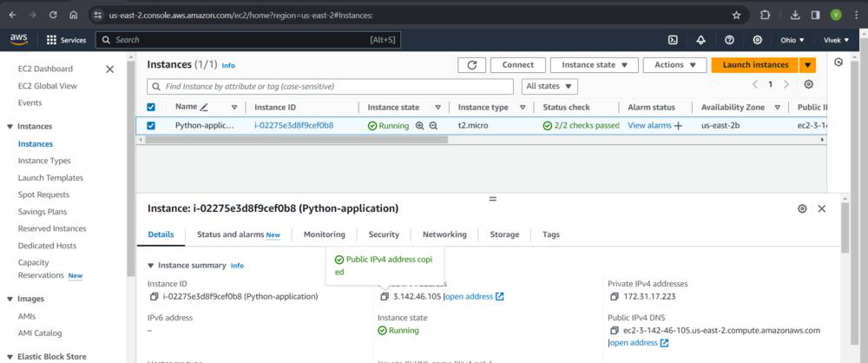Open the notifications bell

click(700, 40)
